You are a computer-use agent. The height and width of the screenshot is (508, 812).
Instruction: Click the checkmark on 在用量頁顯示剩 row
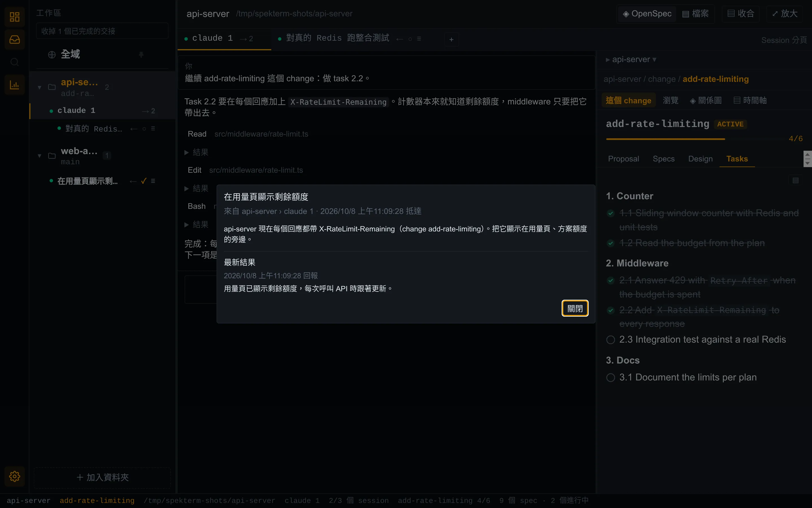click(144, 181)
